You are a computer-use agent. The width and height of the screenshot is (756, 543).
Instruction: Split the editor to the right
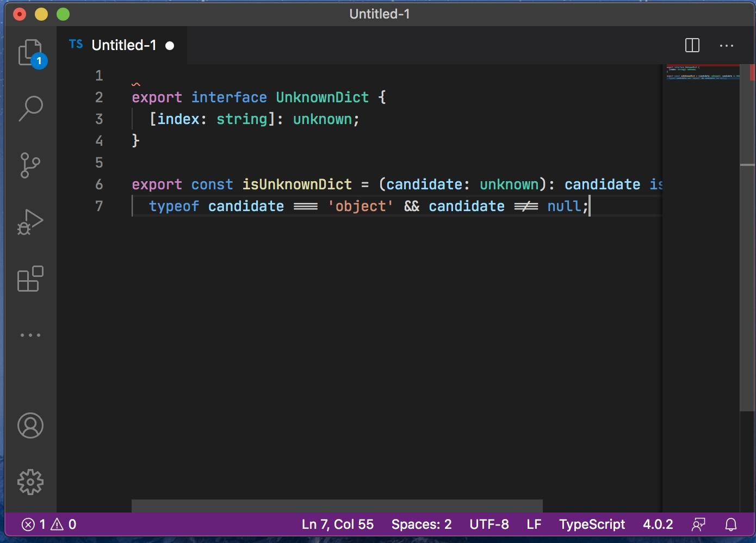692,45
